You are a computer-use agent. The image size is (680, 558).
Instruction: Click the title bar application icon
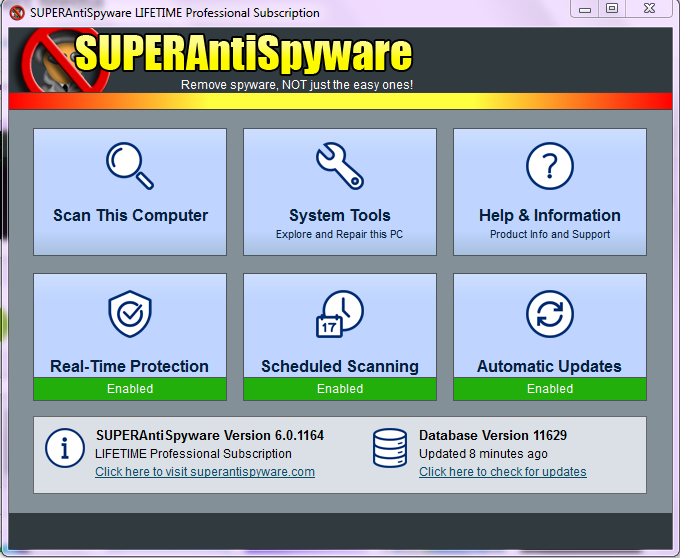point(17,13)
